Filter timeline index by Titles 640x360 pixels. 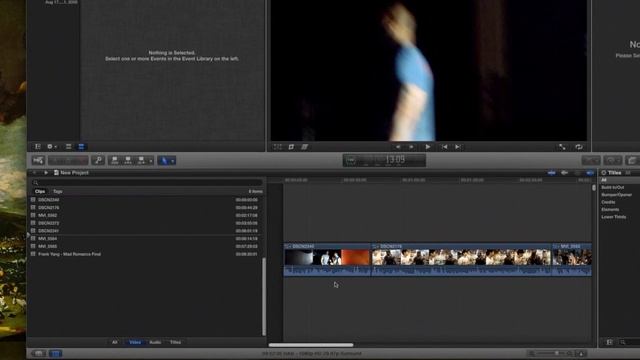point(176,342)
